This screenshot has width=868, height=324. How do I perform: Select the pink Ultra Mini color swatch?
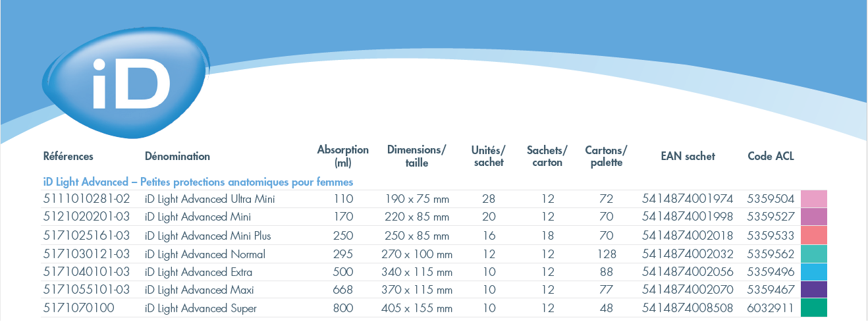point(814,199)
